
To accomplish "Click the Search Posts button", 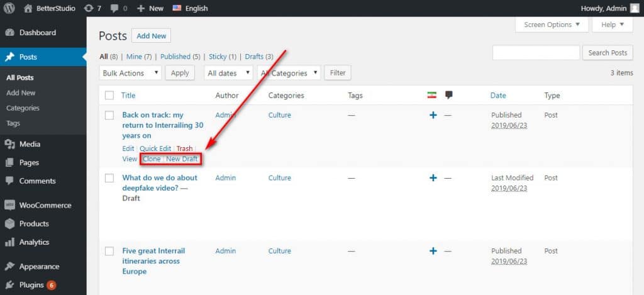I will 608,53.
